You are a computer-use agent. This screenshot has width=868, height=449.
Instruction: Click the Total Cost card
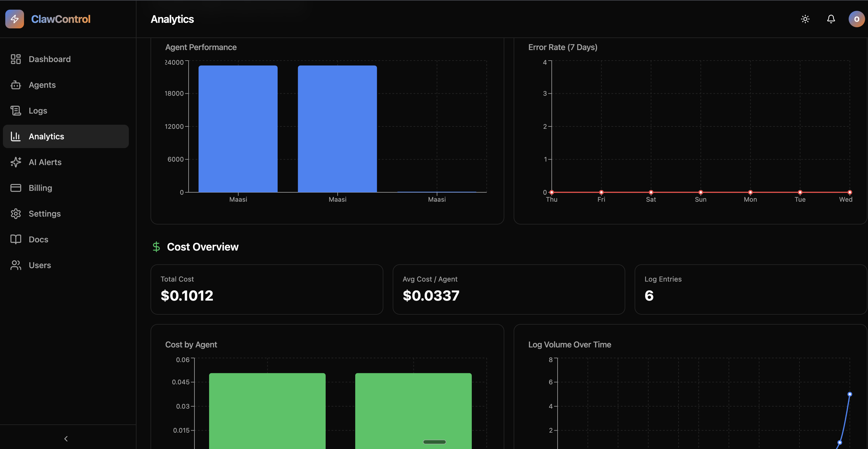(x=266, y=289)
